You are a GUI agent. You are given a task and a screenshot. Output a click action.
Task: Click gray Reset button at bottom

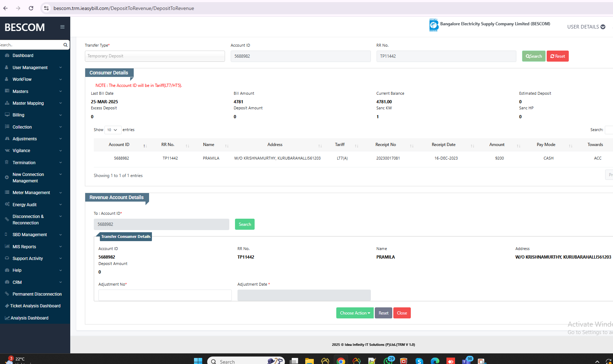383,313
